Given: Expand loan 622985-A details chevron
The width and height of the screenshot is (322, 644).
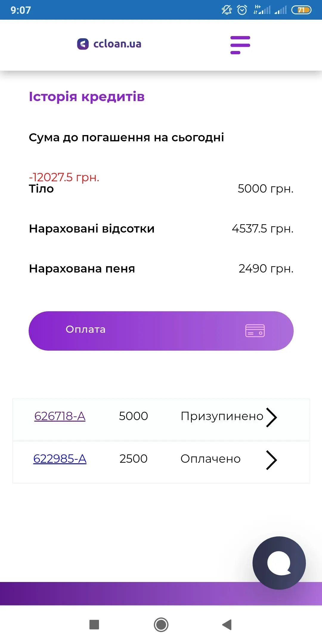Looking at the screenshot, I should pos(271,460).
